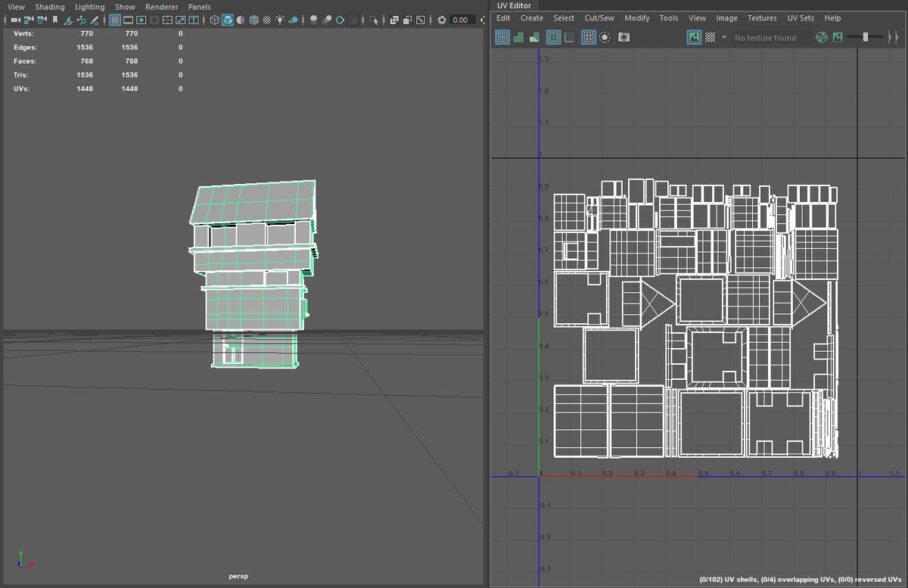Click the Select Camera icon in viewport toolbar

point(15,20)
